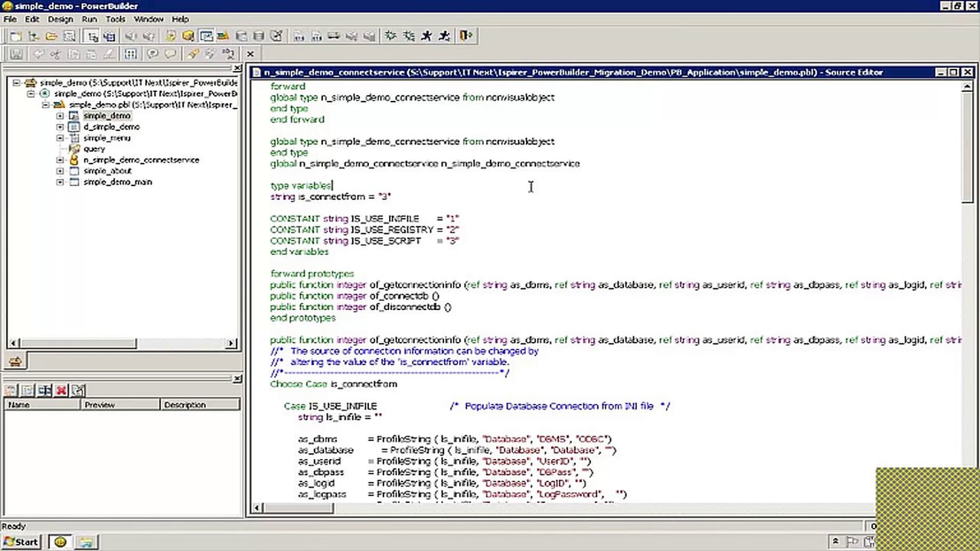The width and height of the screenshot is (980, 551).
Task: Open the Edit file toolbar icon
Action: pyautogui.click(x=276, y=36)
